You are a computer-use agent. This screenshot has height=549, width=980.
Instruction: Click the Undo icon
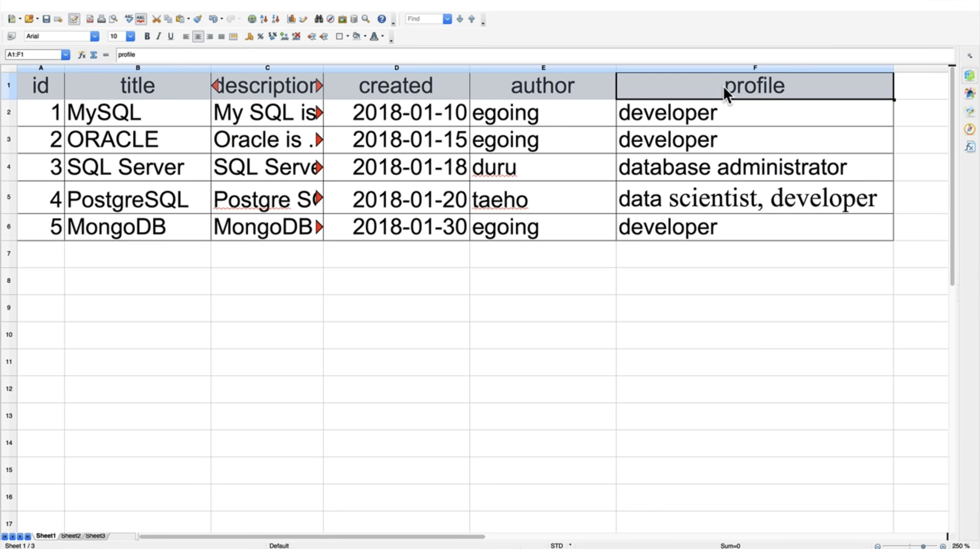click(213, 19)
